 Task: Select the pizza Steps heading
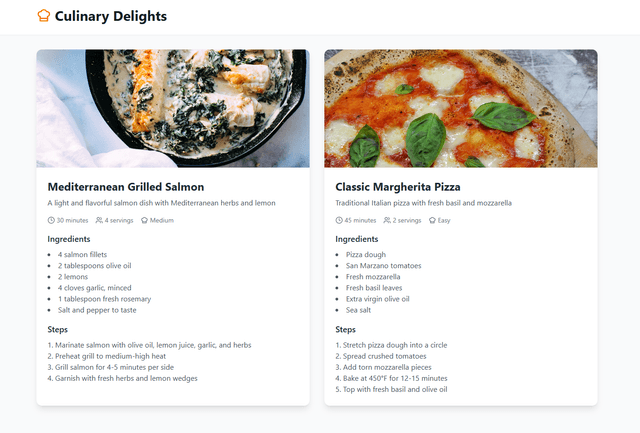[345, 329]
